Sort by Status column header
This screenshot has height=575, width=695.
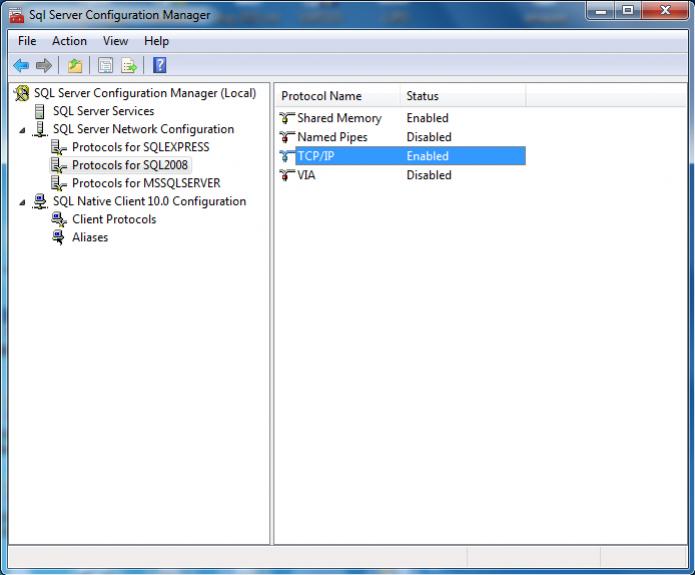(x=463, y=96)
